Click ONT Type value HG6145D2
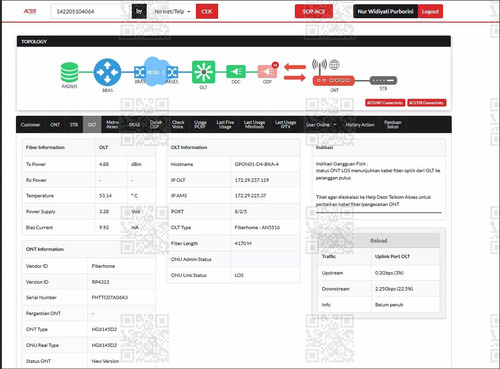500x369 pixels. click(x=104, y=329)
